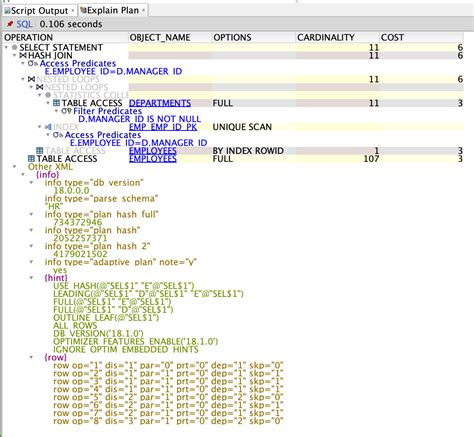Collapse the {row} node
The height and width of the screenshot is (437, 474).
point(32,358)
